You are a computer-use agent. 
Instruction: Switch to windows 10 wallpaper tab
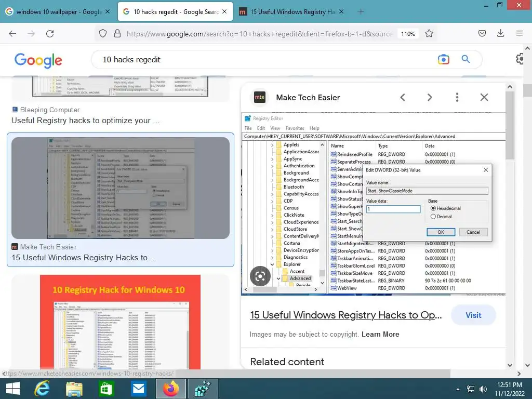[x=58, y=12]
